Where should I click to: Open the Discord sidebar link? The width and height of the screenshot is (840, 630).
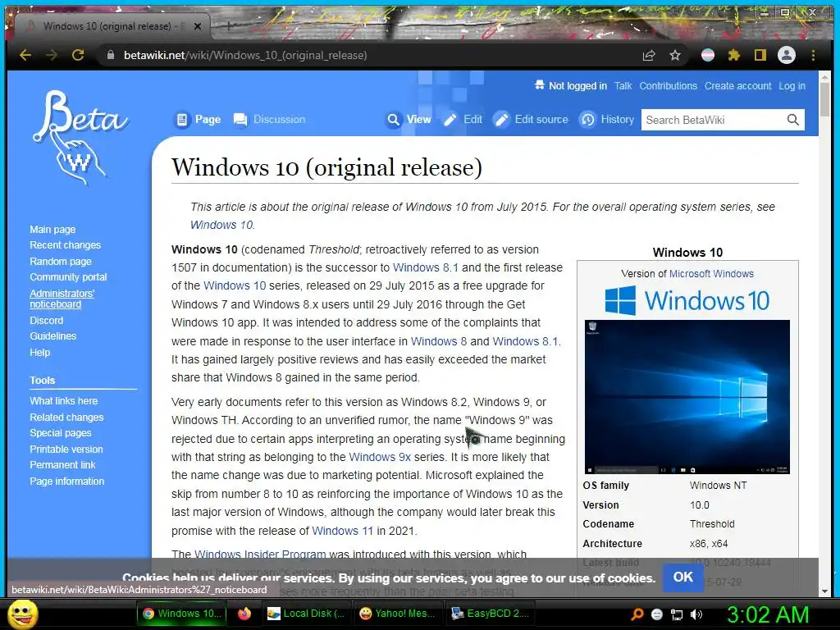coord(46,321)
